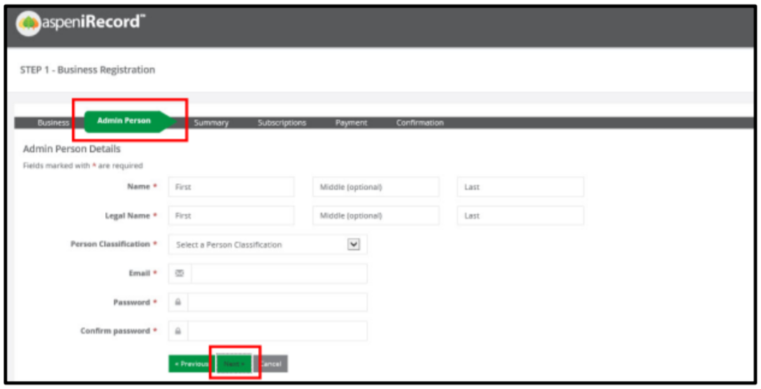
Task: Click the aspeniRecord logo icon
Action: (28, 23)
